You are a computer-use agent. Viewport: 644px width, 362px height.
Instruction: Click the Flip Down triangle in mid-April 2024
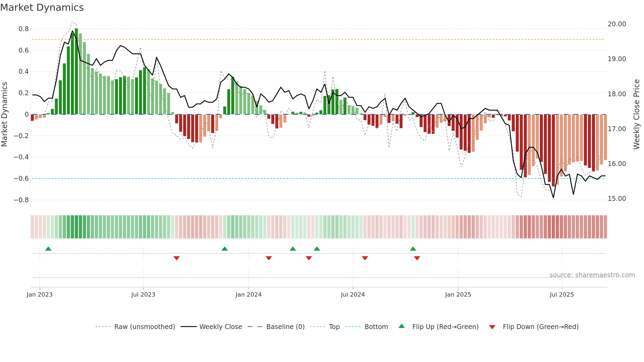pyautogui.click(x=309, y=258)
